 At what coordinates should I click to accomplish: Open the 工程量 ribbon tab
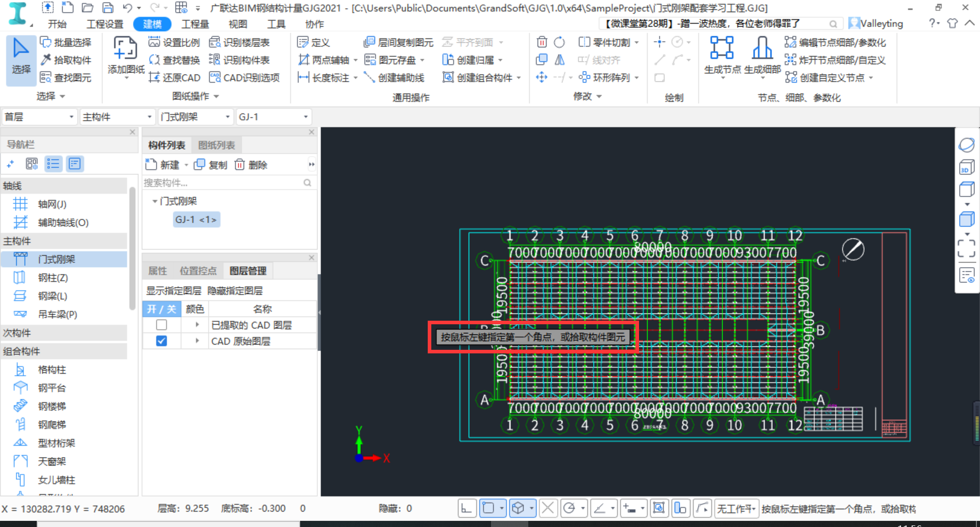(x=195, y=24)
